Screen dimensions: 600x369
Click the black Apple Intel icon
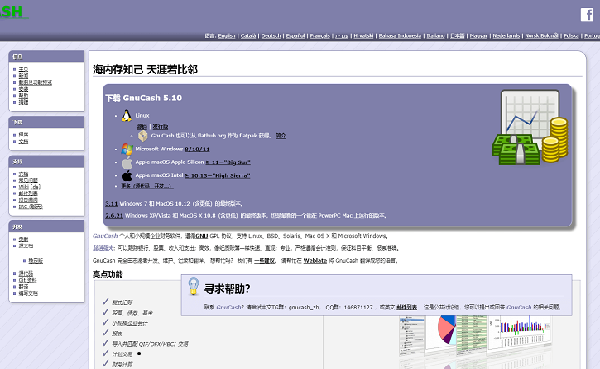(x=127, y=176)
